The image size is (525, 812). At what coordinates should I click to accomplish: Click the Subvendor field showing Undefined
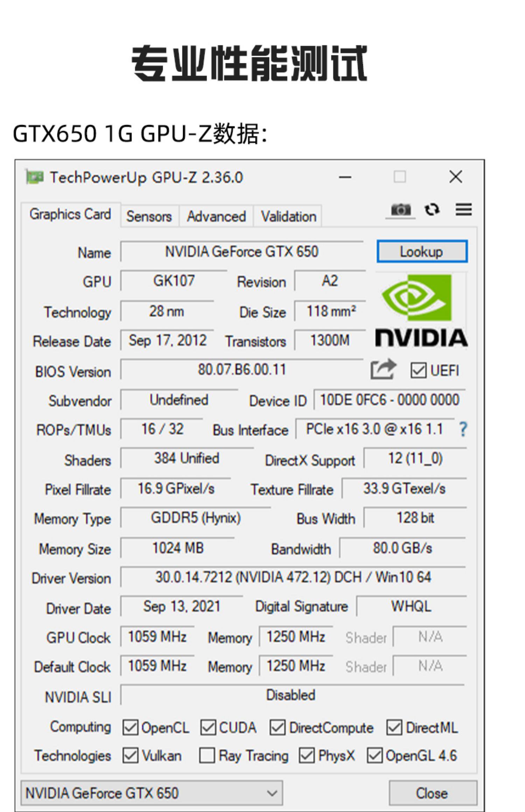(179, 399)
